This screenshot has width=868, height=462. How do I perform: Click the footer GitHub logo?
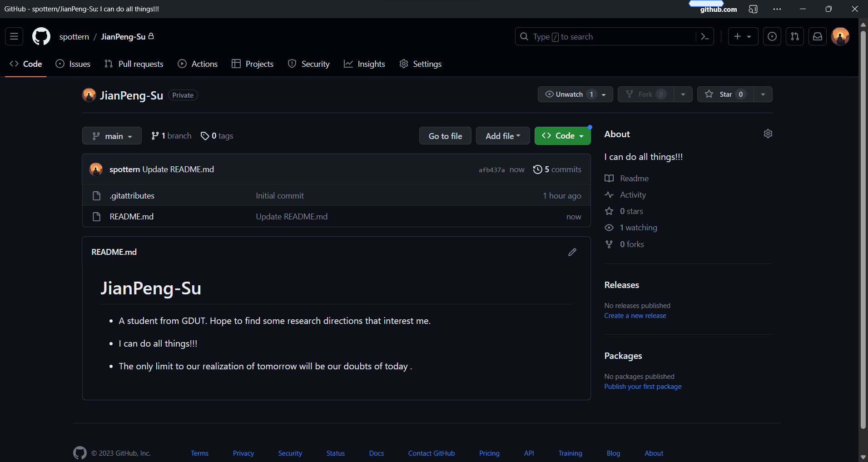80,453
